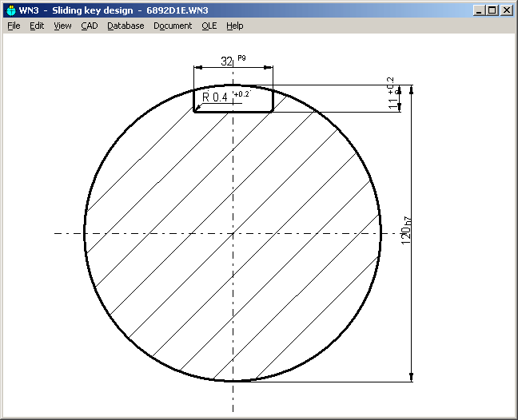Click the center point where centerlines cross
The width and height of the screenshot is (518, 420).
point(233,233)
